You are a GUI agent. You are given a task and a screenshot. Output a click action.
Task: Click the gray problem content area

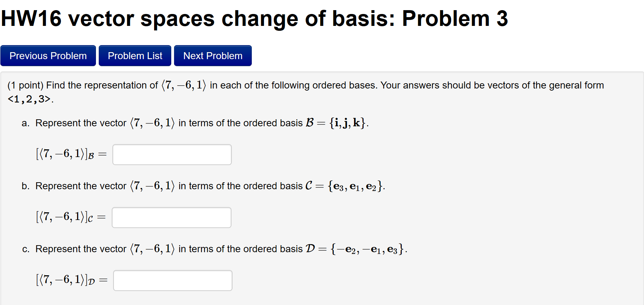490,157
